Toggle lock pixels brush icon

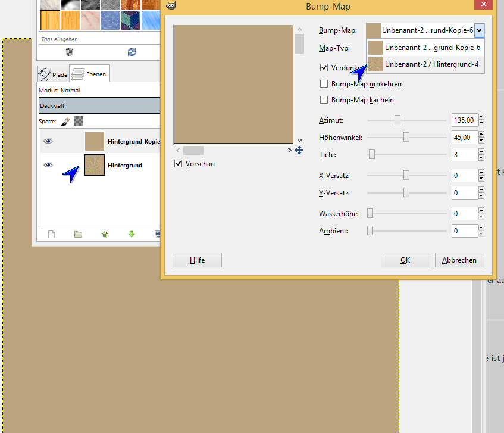(x=65, y=122)
